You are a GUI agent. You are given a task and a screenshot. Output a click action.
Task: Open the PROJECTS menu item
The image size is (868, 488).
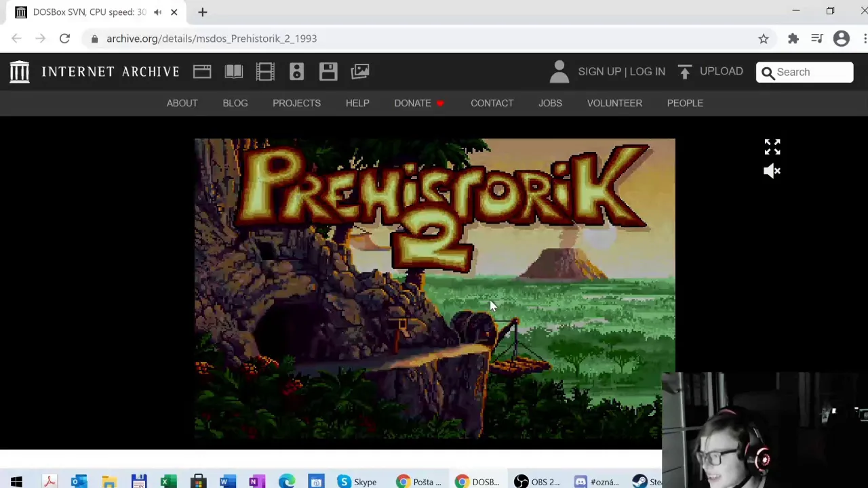296,103
